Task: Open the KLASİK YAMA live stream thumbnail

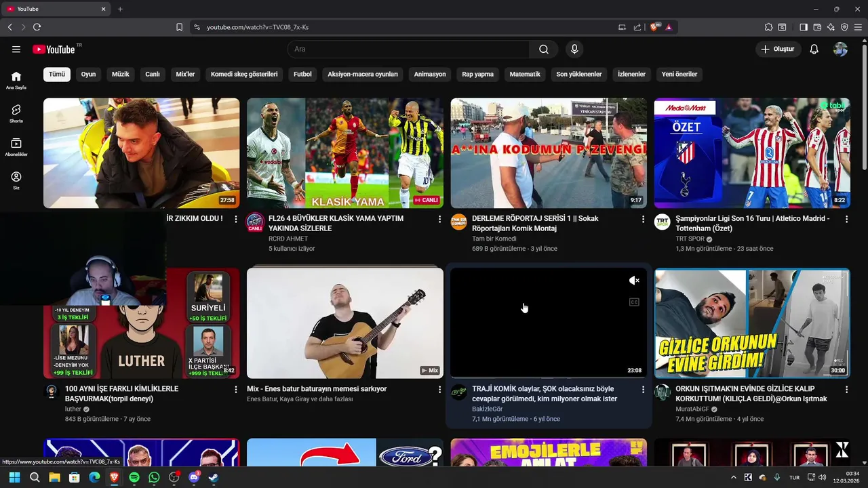Action: (x=345, y=153)
